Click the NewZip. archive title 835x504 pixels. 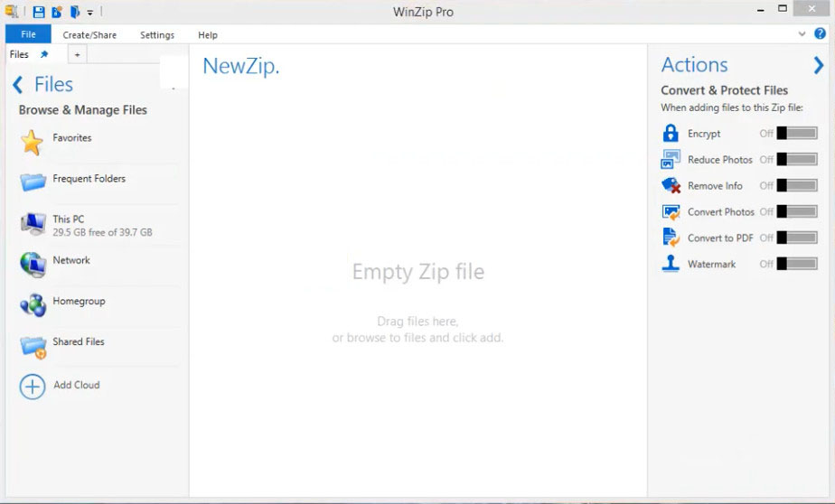[240, 66]
